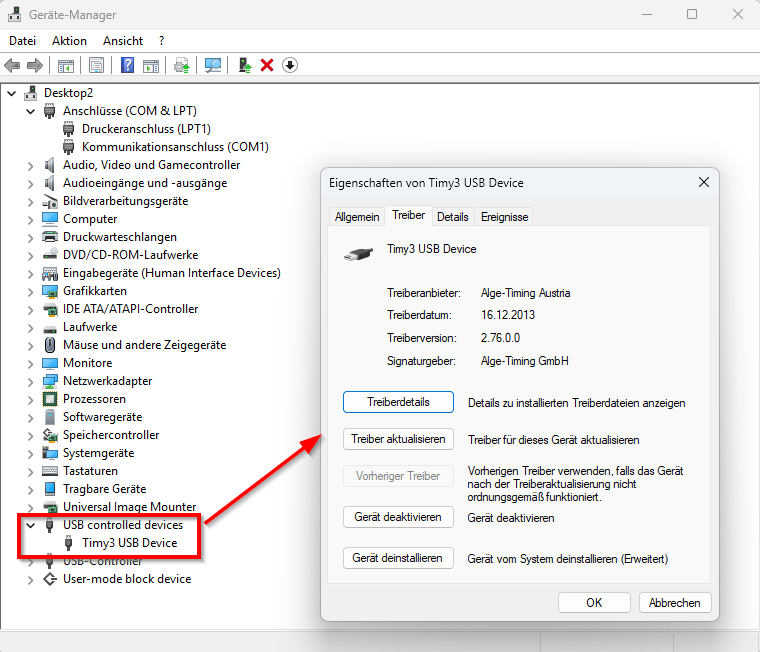Maximize the Geräte-Manager window
Image resolution: width=760 pixels, height=652 pixels.
pyautogui.click(x=692, y=15)
